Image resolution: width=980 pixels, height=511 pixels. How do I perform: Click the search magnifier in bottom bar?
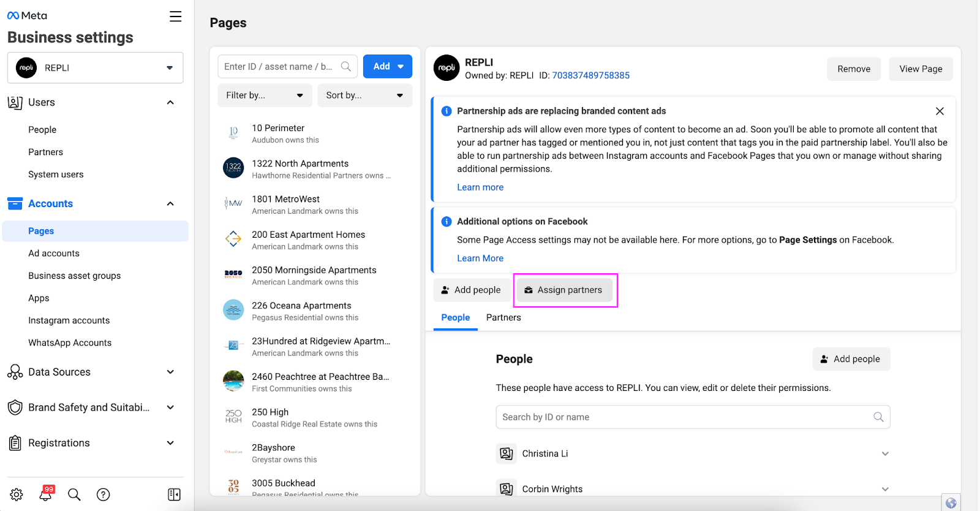74,494
